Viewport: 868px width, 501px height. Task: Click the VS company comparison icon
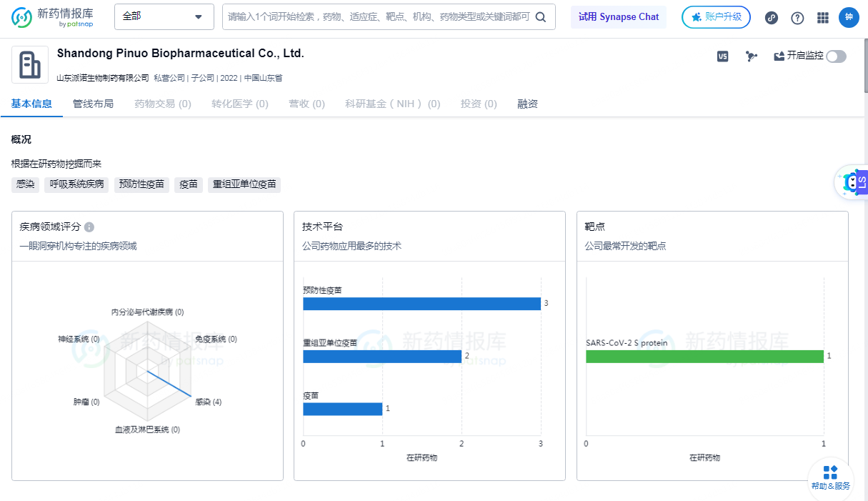coord(722,55)
